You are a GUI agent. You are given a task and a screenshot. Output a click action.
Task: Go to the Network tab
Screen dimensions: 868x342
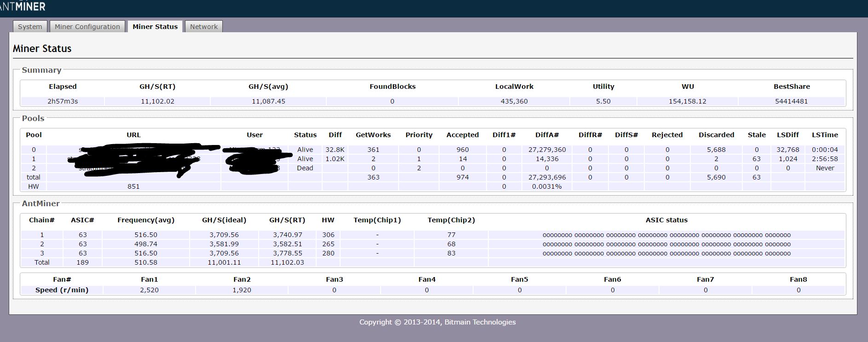pyautogui.click(x=204, y=27)
